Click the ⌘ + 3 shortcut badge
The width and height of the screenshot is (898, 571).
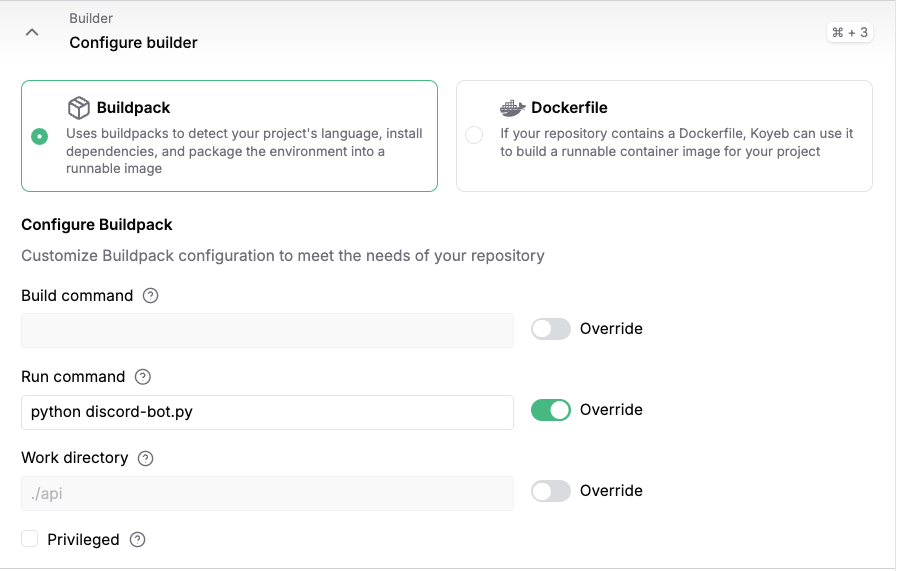coord(850,33)
